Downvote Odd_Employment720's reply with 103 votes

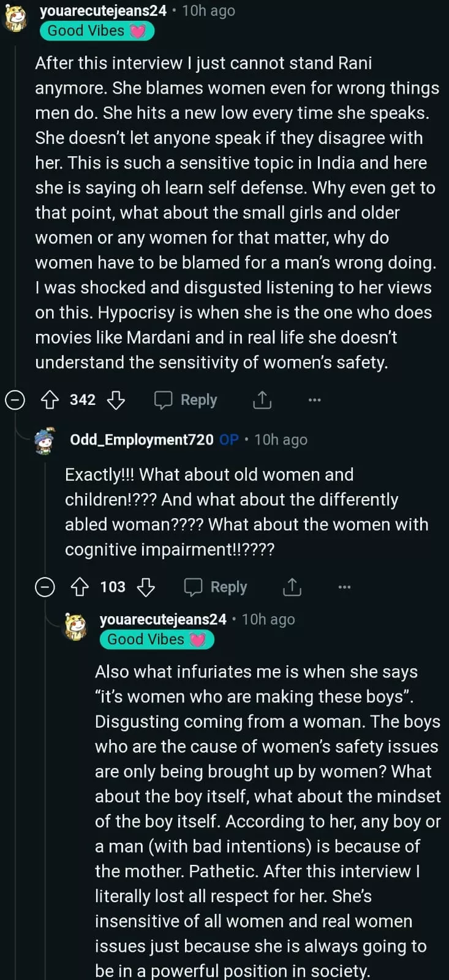tap(146, 587)
